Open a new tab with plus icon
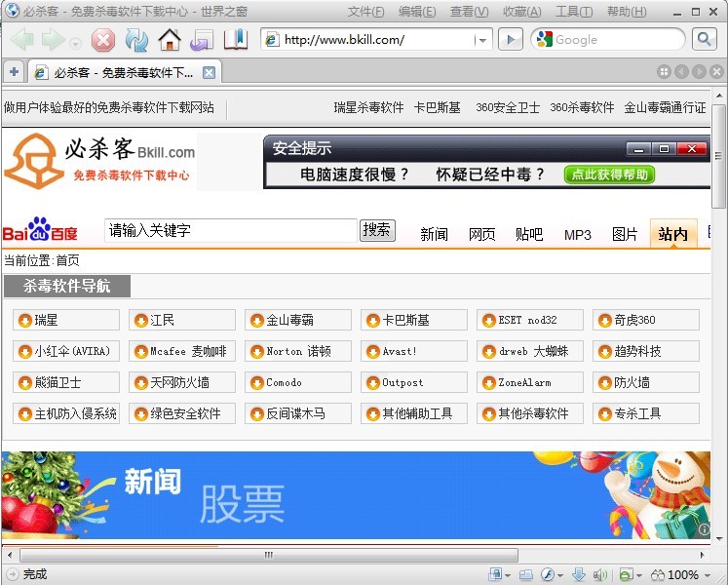The height and width of the screenshot is (585, 728). pyautogui.click(x=14, y=72)
